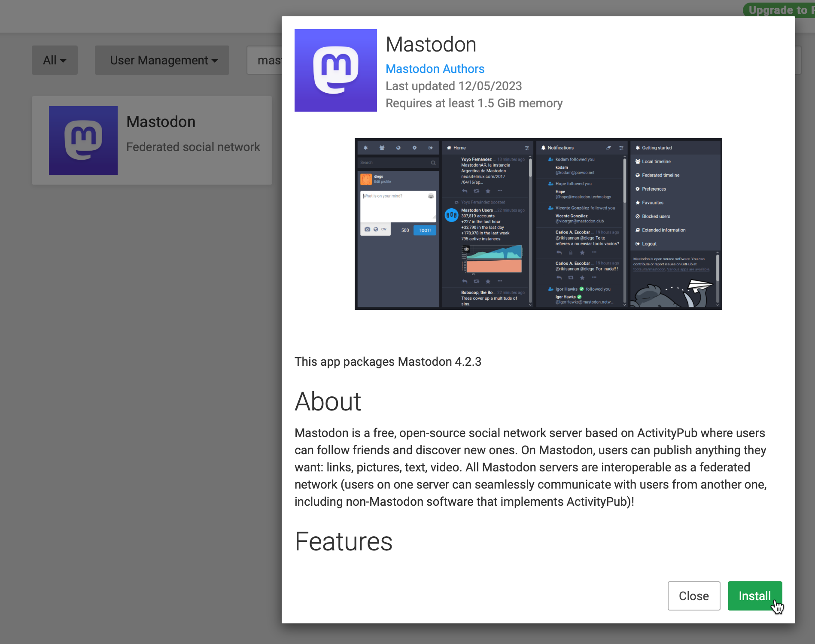
Task: Click the Preferences gear icon in the preview
Action: [x=638, y=189]
